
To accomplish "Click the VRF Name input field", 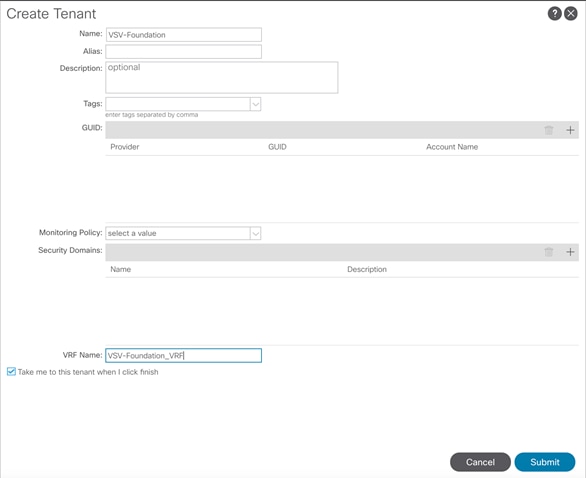I will point(183,355).
